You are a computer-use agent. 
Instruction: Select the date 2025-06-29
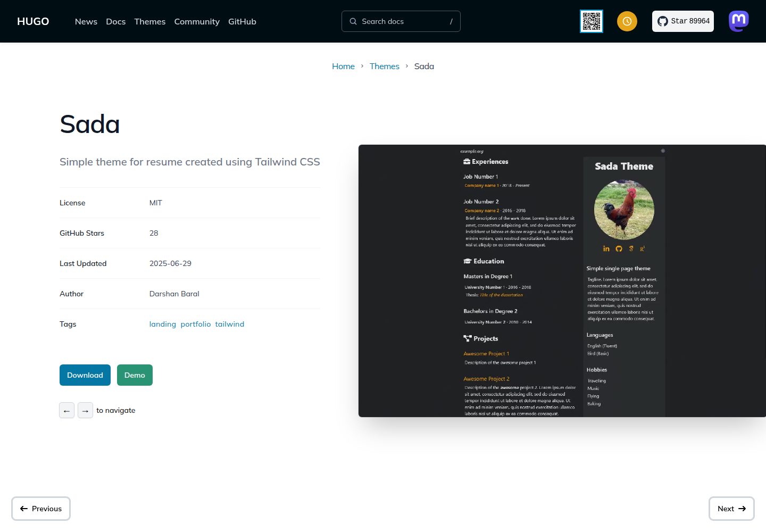click(170, 263)
